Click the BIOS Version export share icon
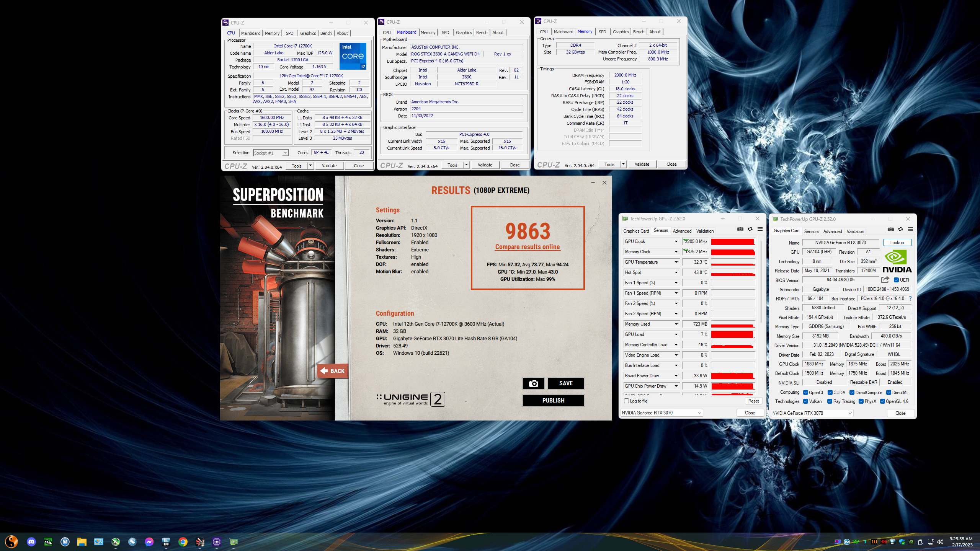 click(885, 280)
